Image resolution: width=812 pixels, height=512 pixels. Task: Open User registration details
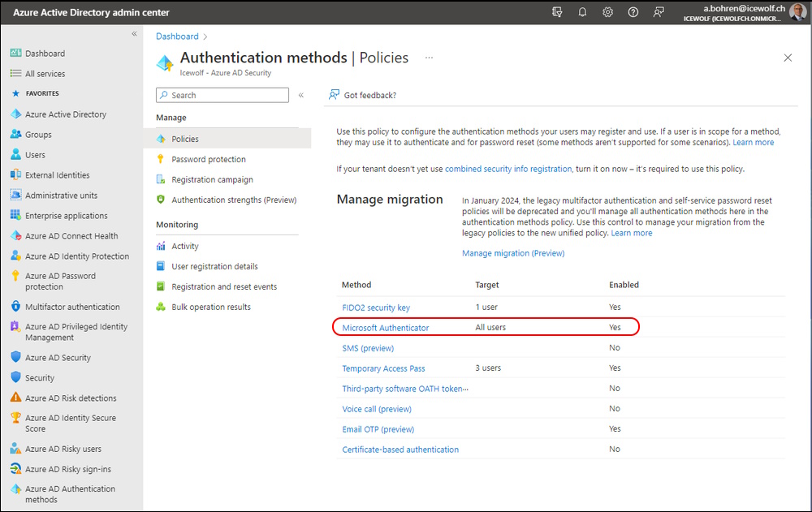[x=215, y=267]
